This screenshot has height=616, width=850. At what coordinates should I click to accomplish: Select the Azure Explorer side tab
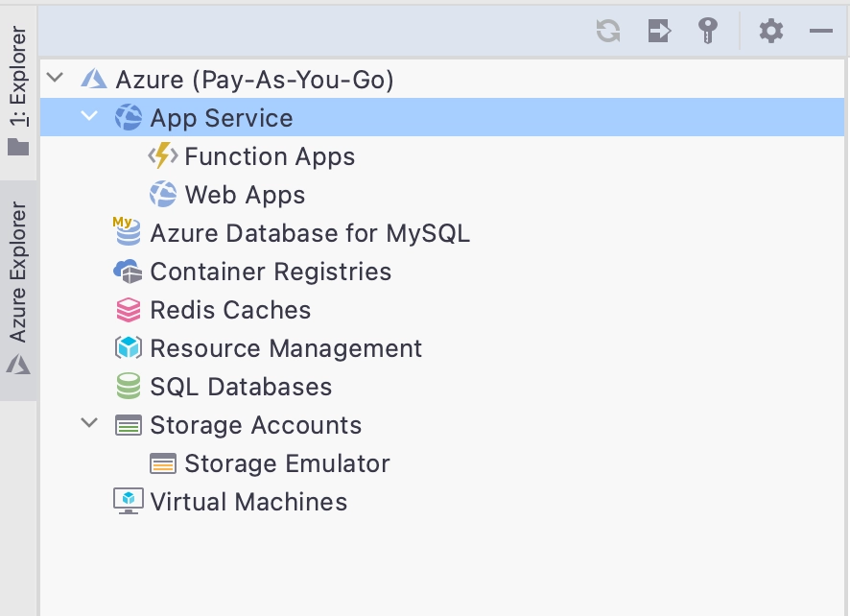pos(18,290)
